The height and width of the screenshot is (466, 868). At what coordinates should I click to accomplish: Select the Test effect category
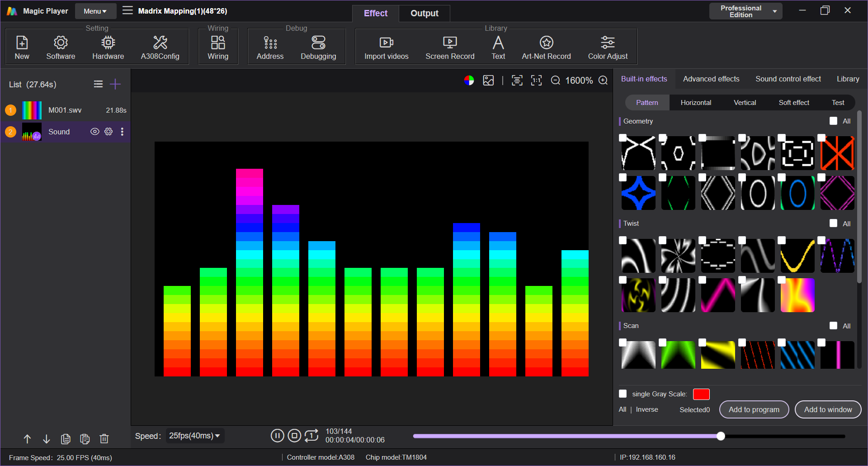(x=838, y=103)
